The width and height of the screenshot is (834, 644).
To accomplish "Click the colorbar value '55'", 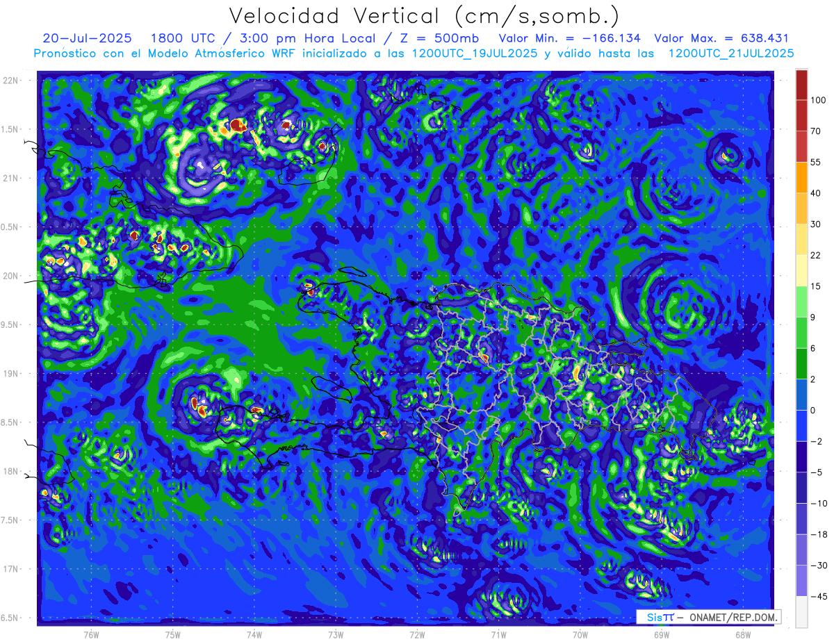I will click(x=816, y=163).
